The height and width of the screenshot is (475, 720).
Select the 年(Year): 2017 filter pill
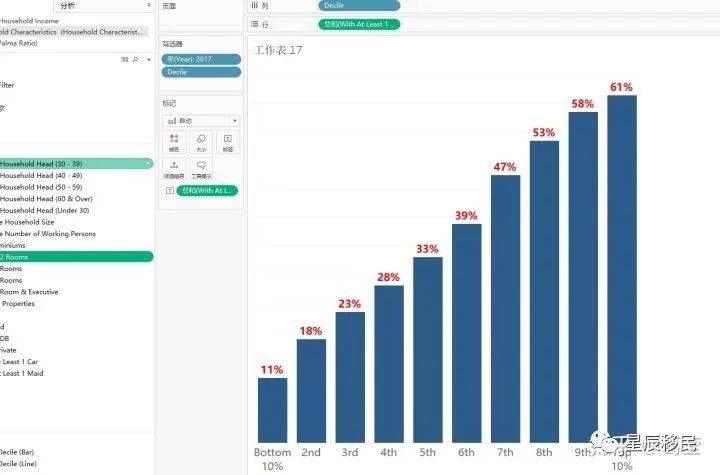201,59
